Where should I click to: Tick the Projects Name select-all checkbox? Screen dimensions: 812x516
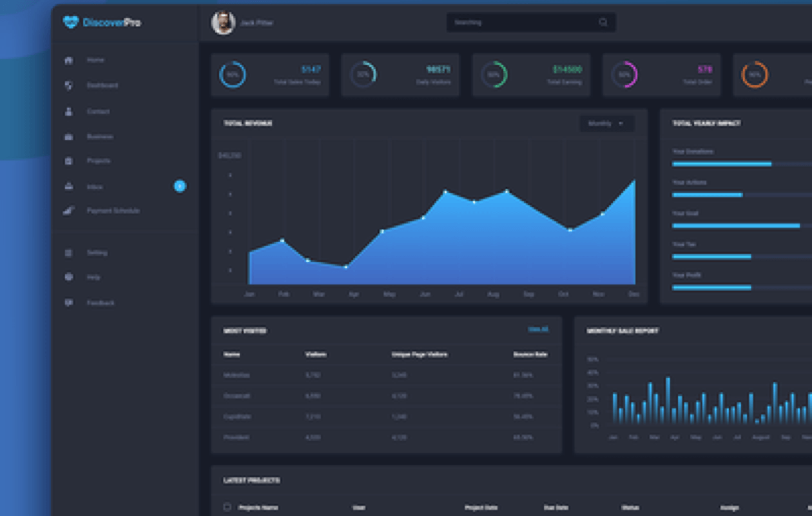(227, 507)
